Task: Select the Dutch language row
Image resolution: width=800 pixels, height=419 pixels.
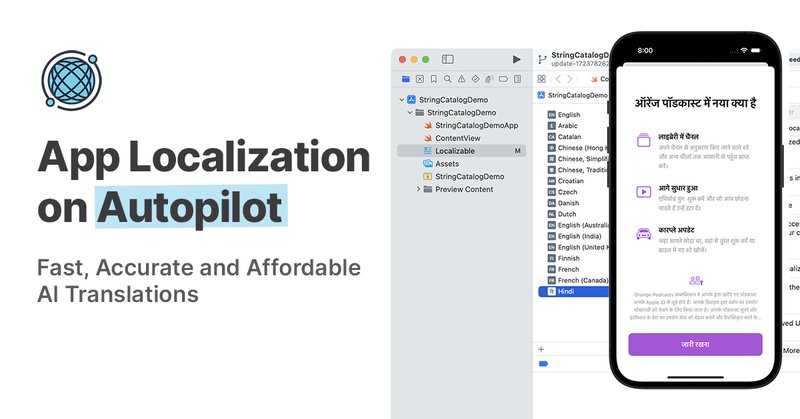Action: click(x=573, y=214)
